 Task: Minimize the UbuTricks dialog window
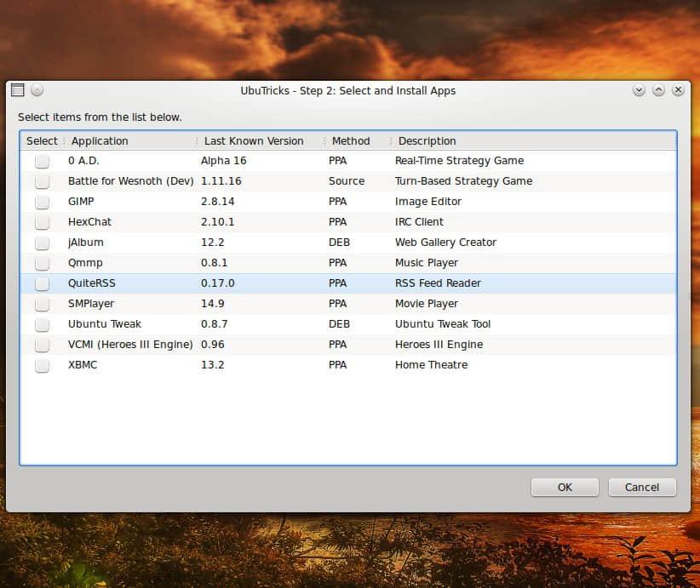(x=639, y=90)
